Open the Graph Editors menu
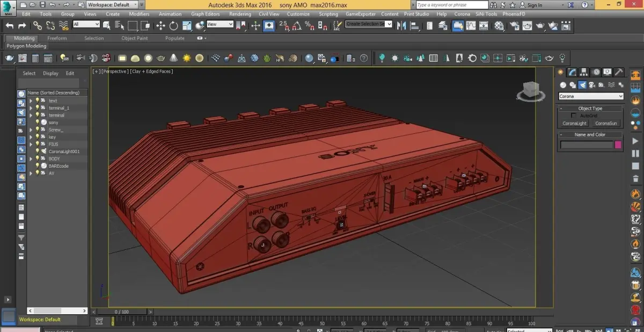 pyautogui.click(x=205, y=14)
